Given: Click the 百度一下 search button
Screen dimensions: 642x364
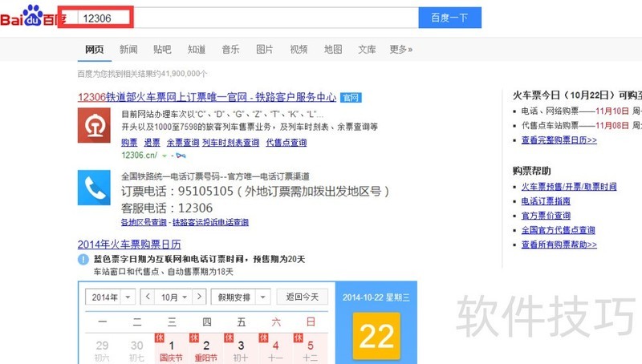Looking at the screenshot, I should 449,18.
